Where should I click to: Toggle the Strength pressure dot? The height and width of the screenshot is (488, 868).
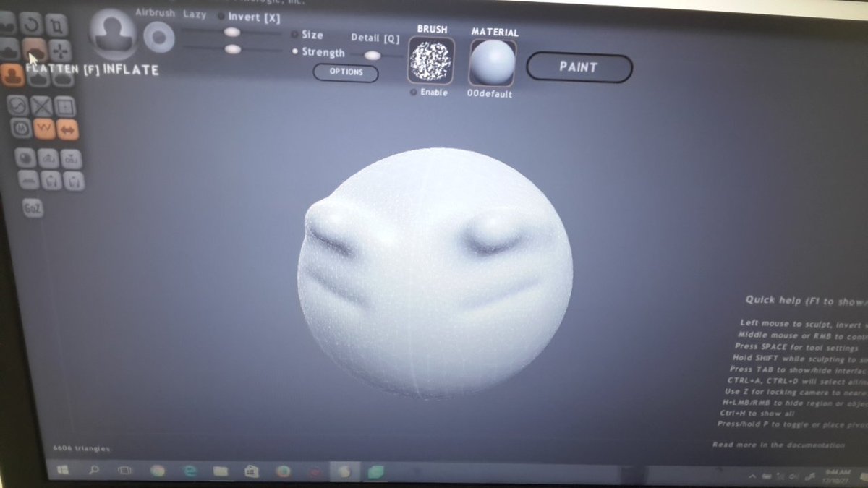(x=294, y=52)
